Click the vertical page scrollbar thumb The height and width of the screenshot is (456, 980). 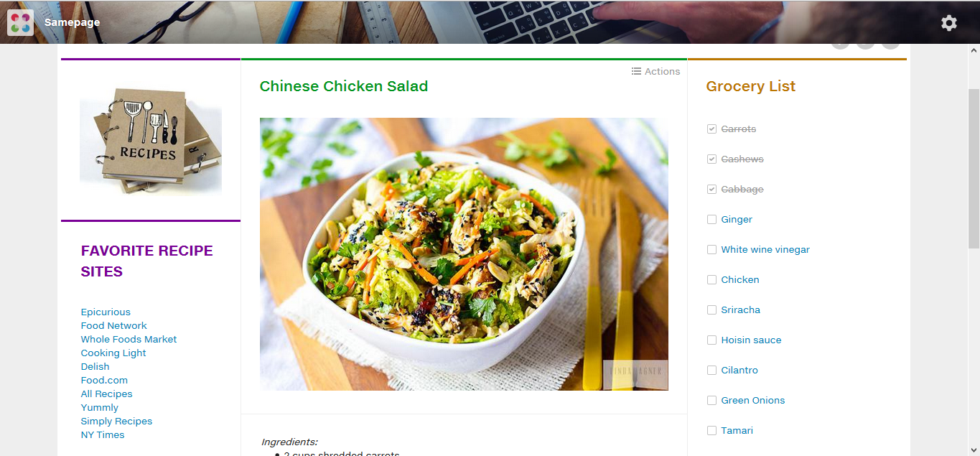pos(974,169)
